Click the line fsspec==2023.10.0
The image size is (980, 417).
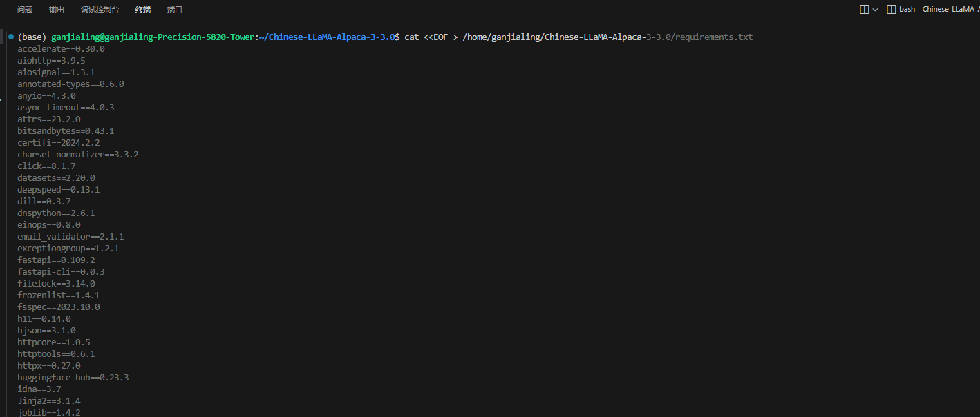[x=59, y=307]
